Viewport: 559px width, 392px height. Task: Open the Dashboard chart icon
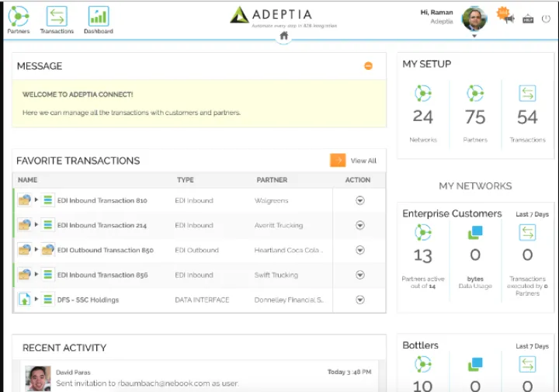coord(99,16)
